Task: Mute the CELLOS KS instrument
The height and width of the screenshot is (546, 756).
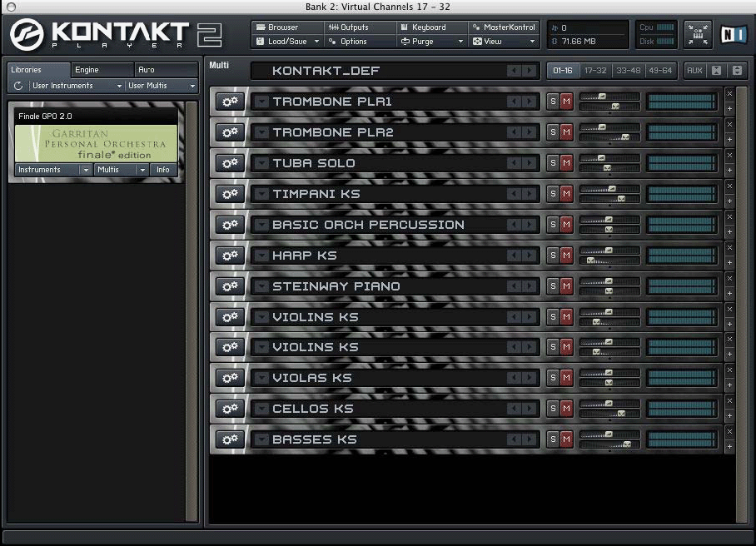Action: 566,409
